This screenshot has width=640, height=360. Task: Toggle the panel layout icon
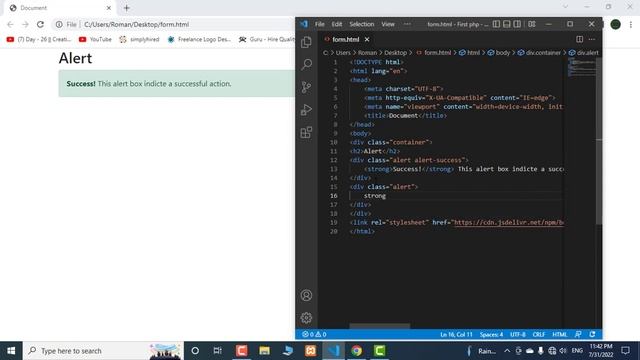pyautogui.click(x=507, y=24)
